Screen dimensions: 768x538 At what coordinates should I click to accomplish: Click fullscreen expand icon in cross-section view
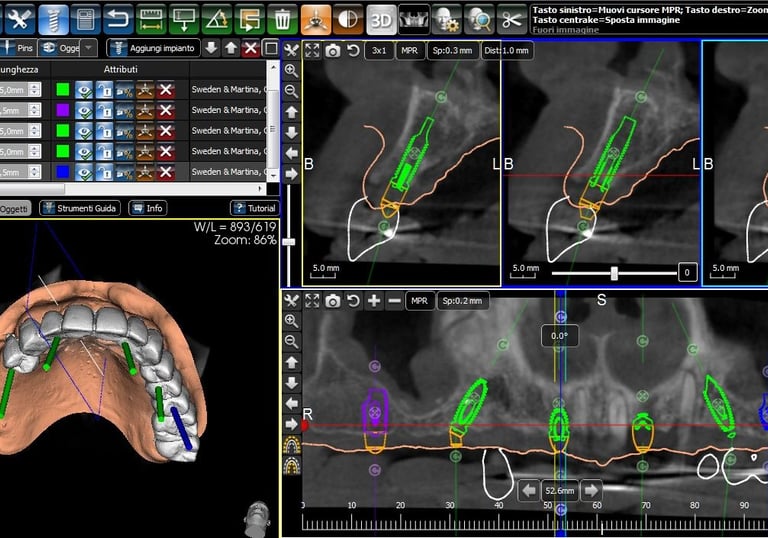point(312,50)
